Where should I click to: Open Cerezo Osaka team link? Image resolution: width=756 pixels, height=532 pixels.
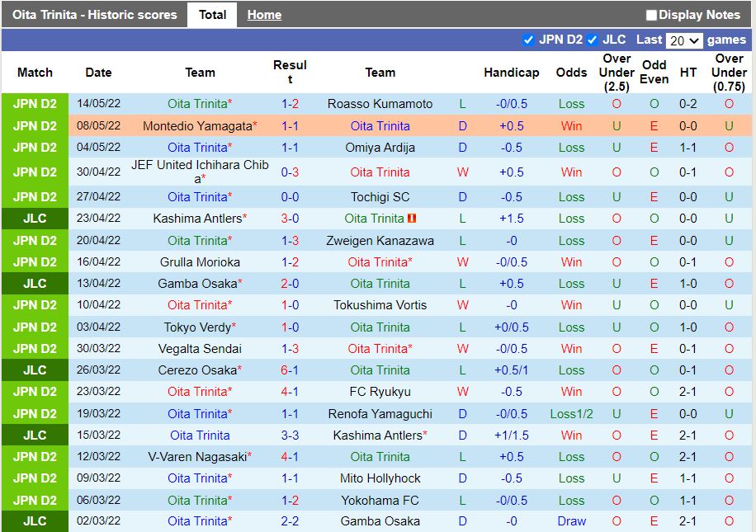pyautogui.click(x=197, y=370)
